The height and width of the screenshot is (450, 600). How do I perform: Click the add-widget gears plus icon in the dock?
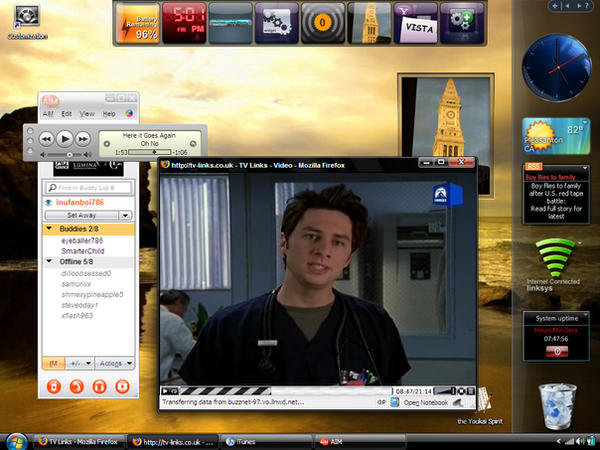coord(462,23)
